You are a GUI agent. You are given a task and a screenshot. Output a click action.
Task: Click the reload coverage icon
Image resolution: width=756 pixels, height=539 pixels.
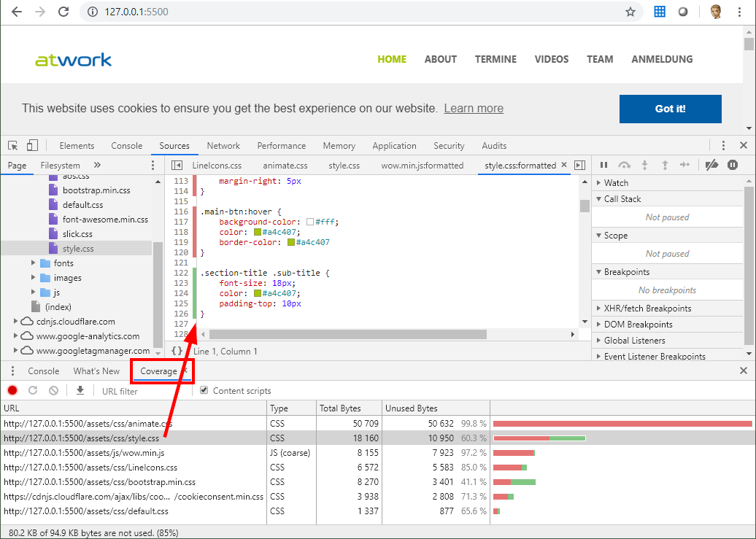pyautogui.click(x=33, y=391)
